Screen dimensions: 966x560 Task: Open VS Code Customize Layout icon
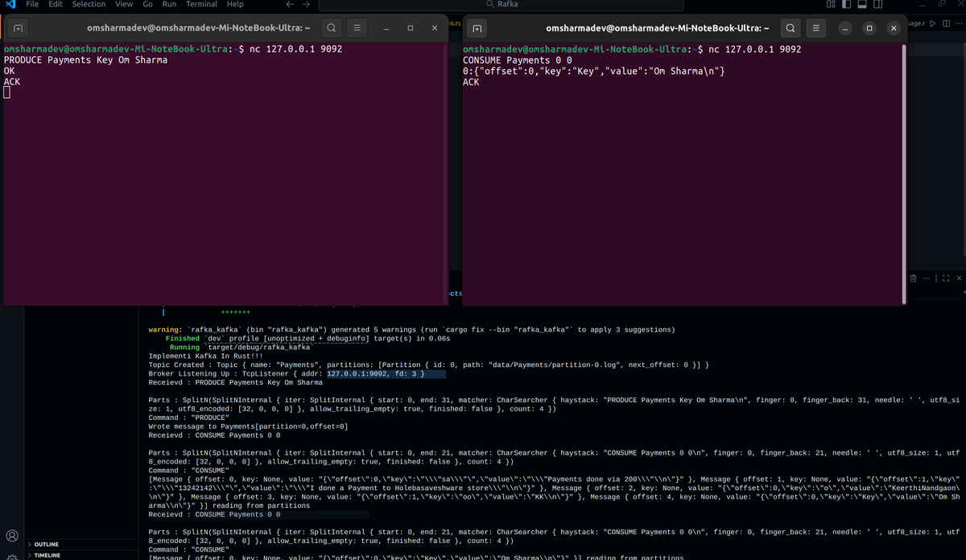831,4
